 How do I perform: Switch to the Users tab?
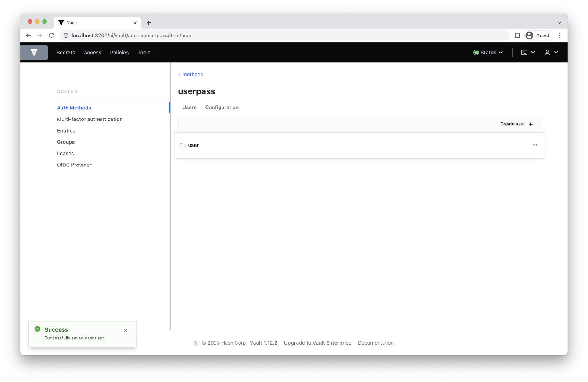click(189, 107)
